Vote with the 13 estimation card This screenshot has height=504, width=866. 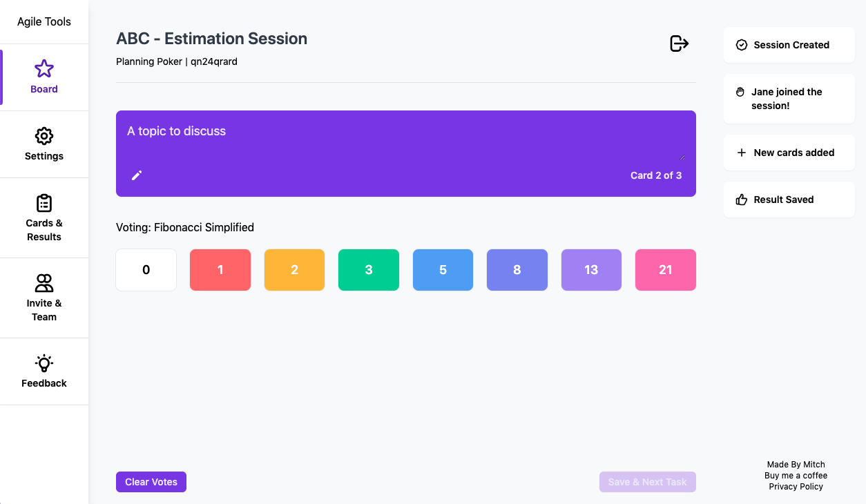click(591, 270)
